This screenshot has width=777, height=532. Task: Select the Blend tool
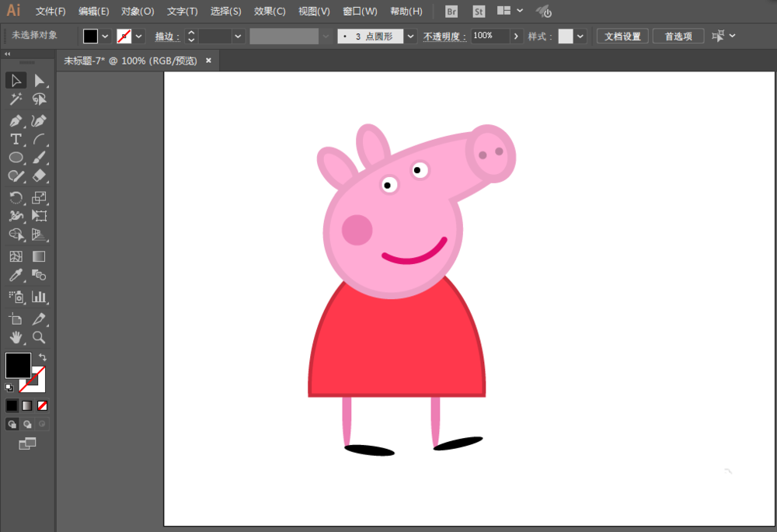click(39, 275)
